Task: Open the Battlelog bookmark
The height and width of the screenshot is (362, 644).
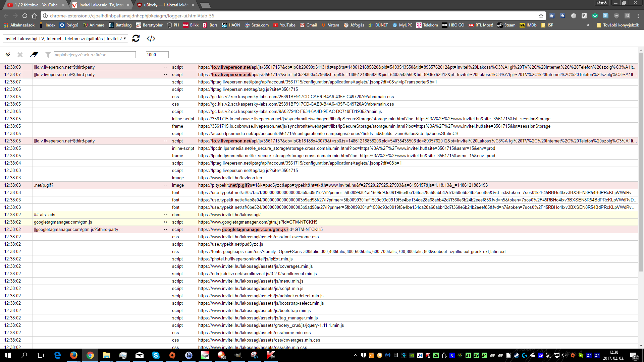Action: coord(120,25)
